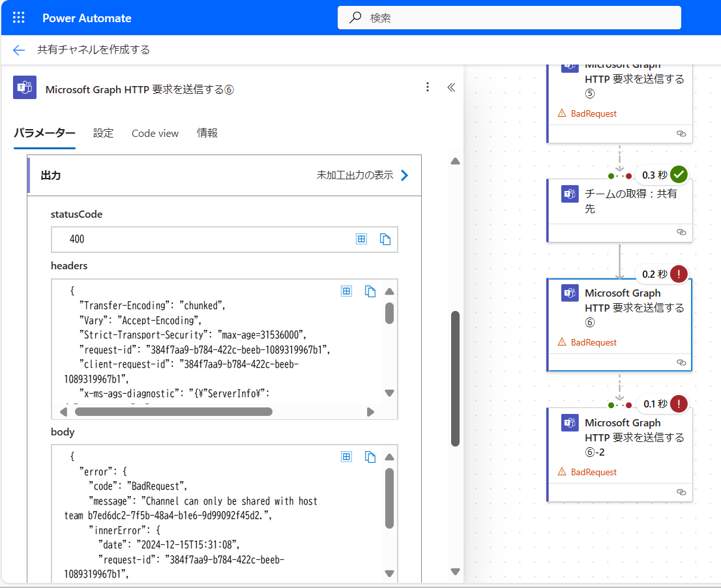The height and width of the screenshot is (588, 721).
Task: Click BadRequest warning on card ⑥-2
Action: [587, 472]
